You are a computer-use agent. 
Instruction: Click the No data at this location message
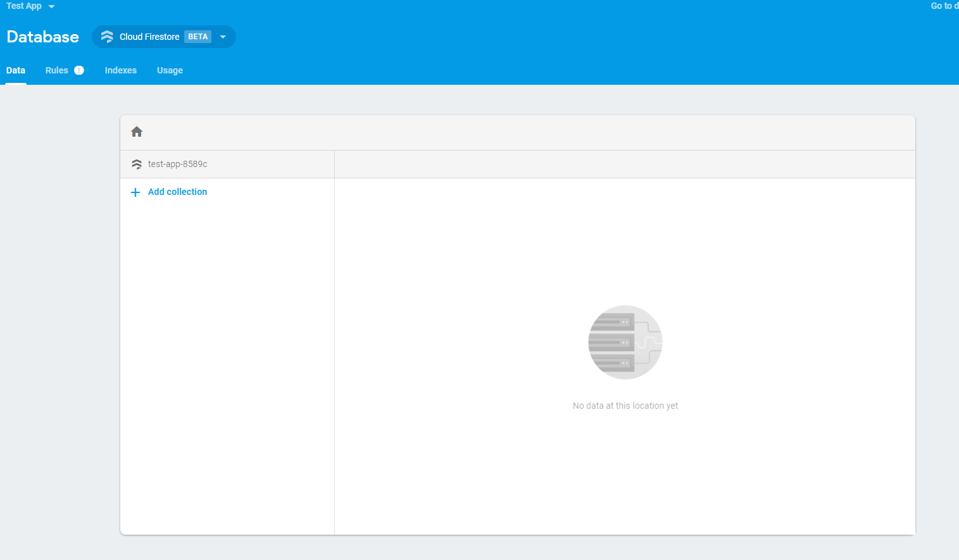click(x=625, y=405)
